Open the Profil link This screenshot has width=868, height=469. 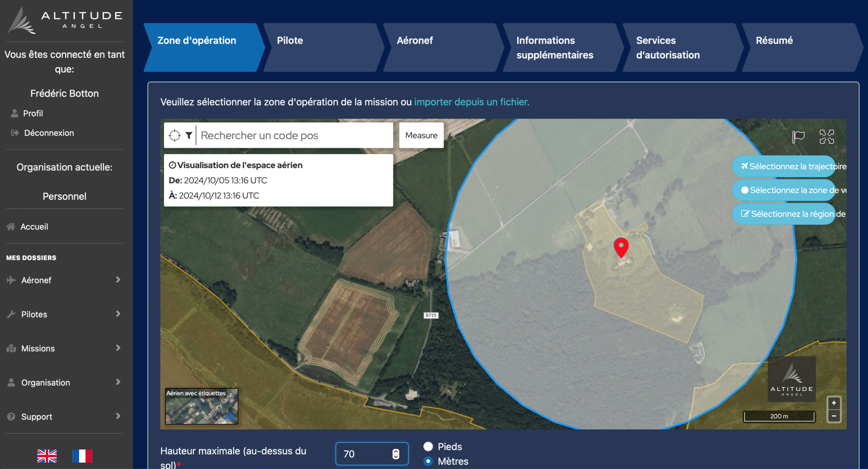33,113
